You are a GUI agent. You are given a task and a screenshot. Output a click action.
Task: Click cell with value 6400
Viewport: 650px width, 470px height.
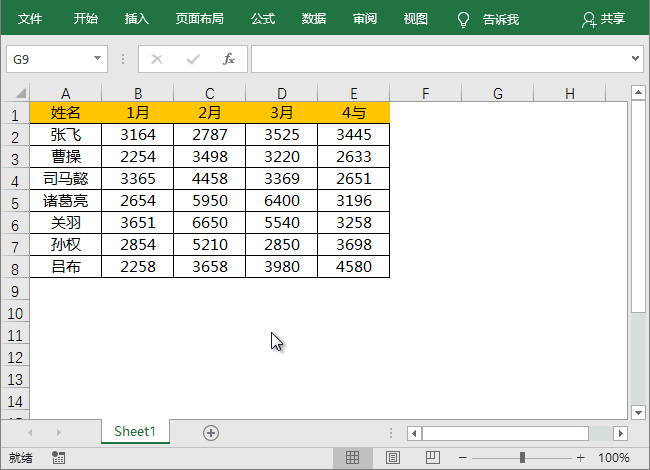click(x=282, y=201)
